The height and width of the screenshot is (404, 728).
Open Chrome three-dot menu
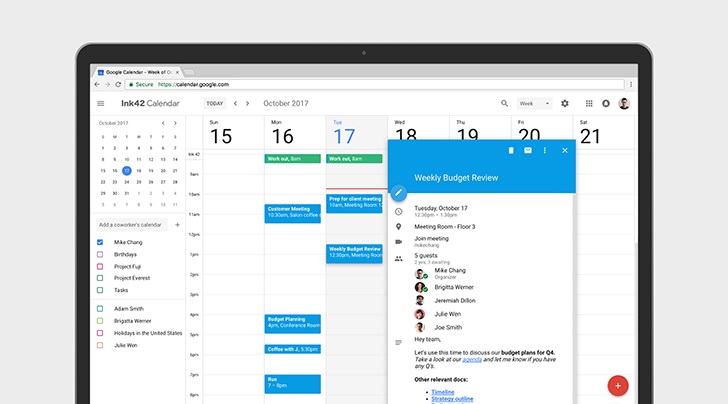(x=630, y=85)
